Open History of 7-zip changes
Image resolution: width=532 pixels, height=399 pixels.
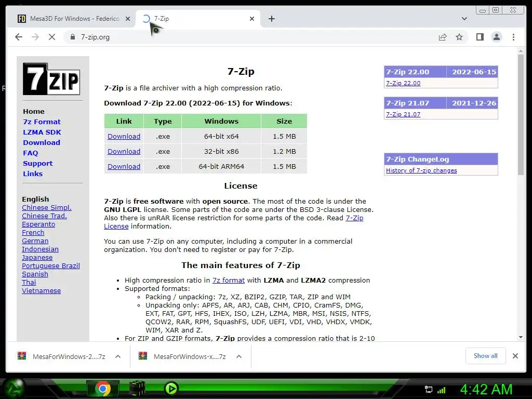(421, 170)
